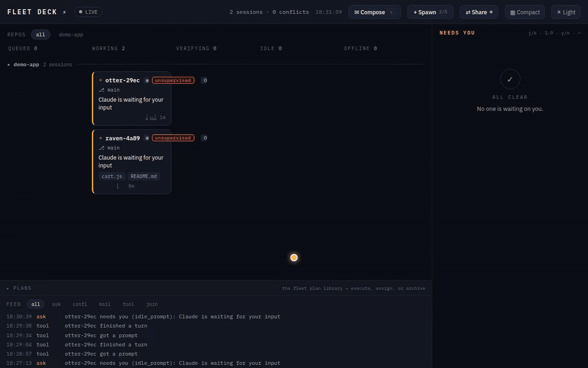Image resolution: width=588 pixels, height=368 pixels.
Task: Toggle unsupervised badge on raven-4a89
Action: click(x=173, y=138)
